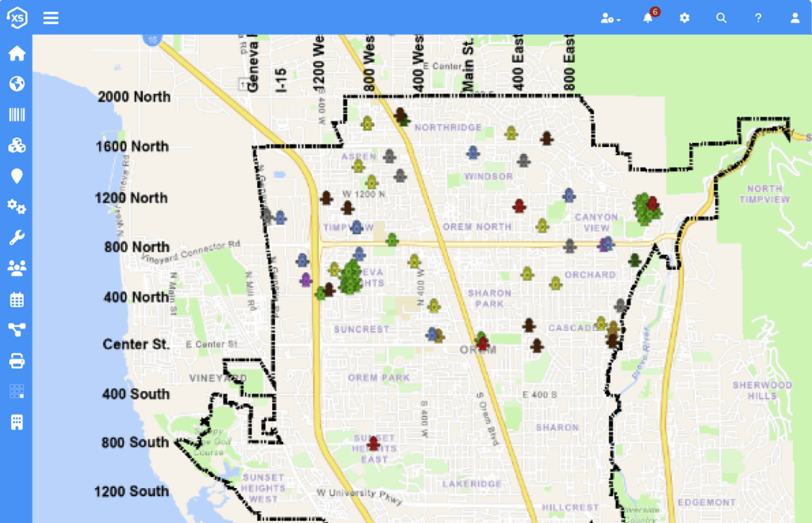The width and height of the screenshot is (812, 523).
Task: Open notifications bell showing 6 alerts
Action: (x=648, y=18)
